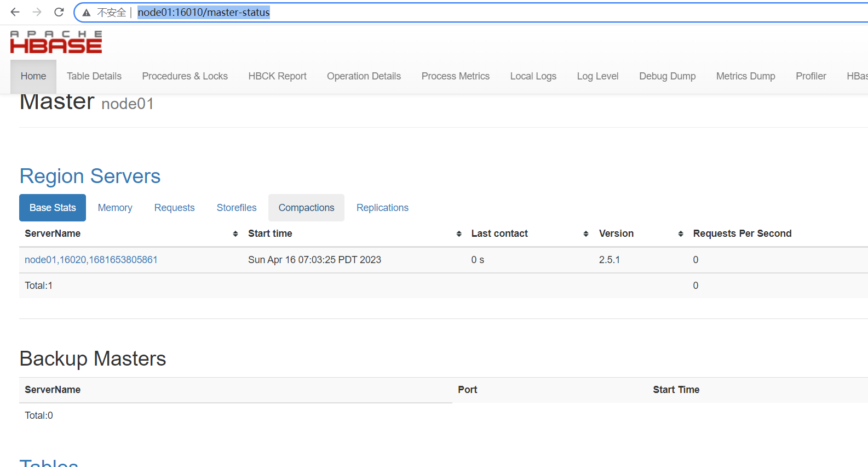The image size is (868, 467).
Task: Click the Backup Masters heading
Action: pos(93,358)
